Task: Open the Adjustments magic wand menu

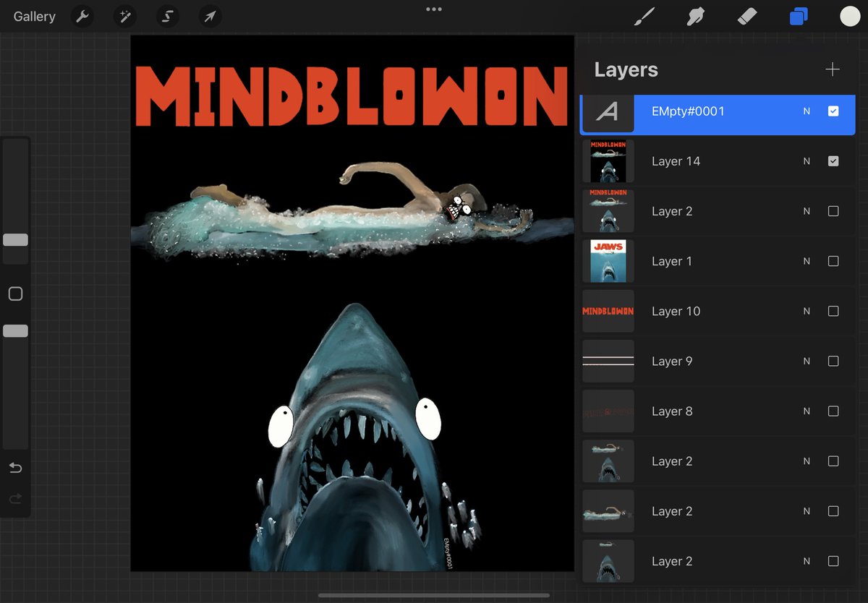Action: [124, 16]
